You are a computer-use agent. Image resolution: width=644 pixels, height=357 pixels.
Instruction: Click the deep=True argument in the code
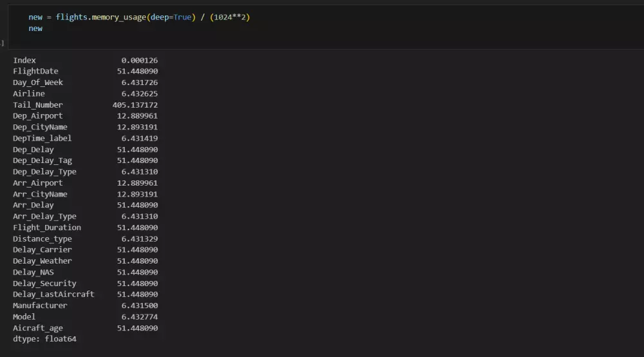point(171,17)
